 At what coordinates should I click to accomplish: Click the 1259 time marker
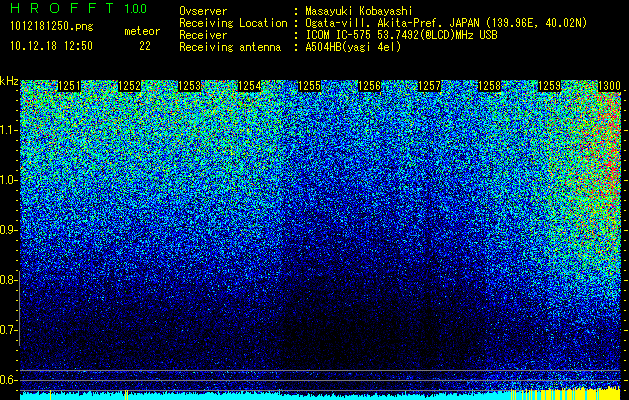[x=549, y=86]
